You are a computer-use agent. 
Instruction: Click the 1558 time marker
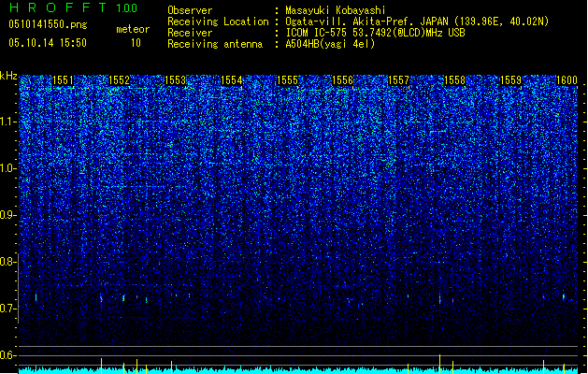(454, 80)
